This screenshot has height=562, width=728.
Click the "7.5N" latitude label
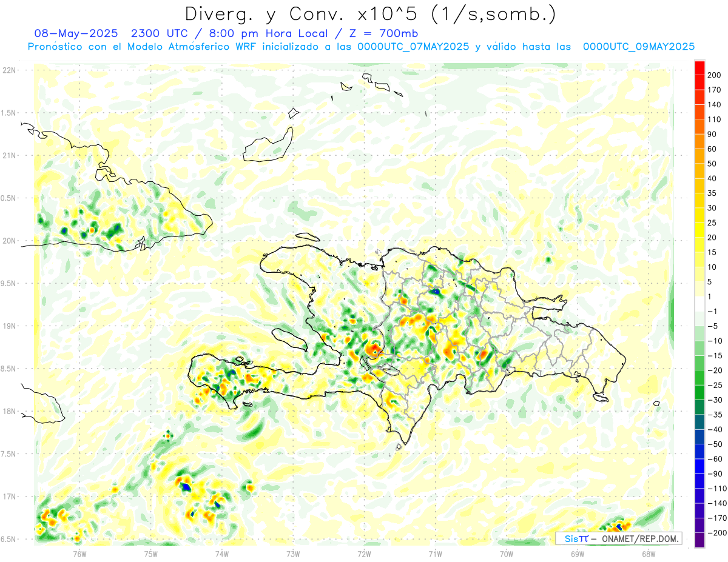9,453
